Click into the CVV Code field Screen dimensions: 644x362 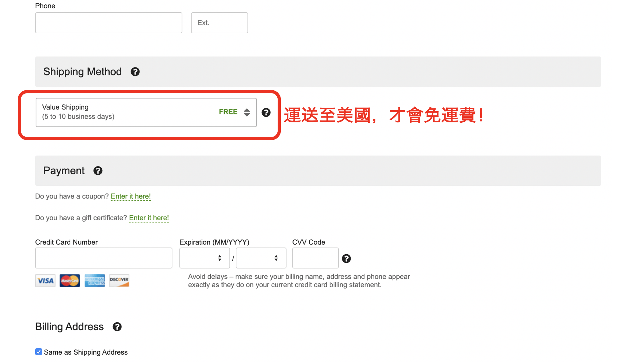tap(315, 258)
